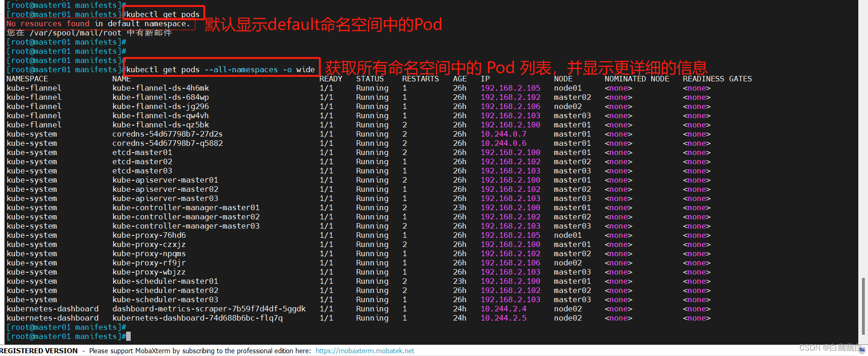
Task: Click pod name kube-controller-manager-master01
Action: pyautogui.click(x=186, y=207)
